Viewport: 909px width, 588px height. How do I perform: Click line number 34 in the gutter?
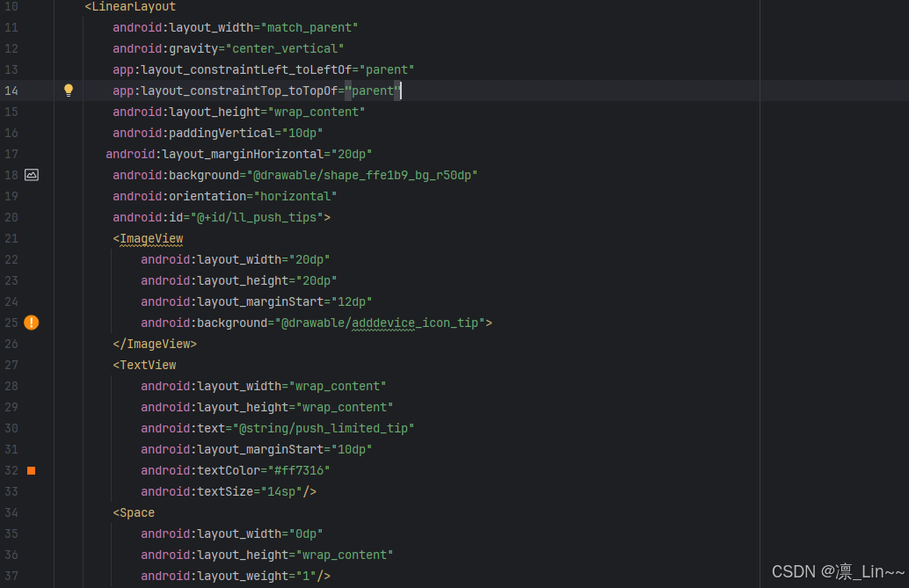point(11,513)
